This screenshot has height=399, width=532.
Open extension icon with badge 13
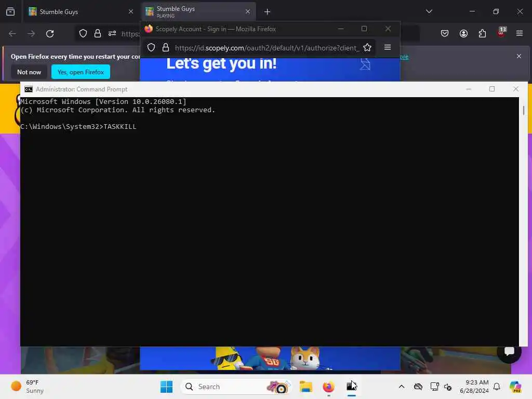point(501,33)
